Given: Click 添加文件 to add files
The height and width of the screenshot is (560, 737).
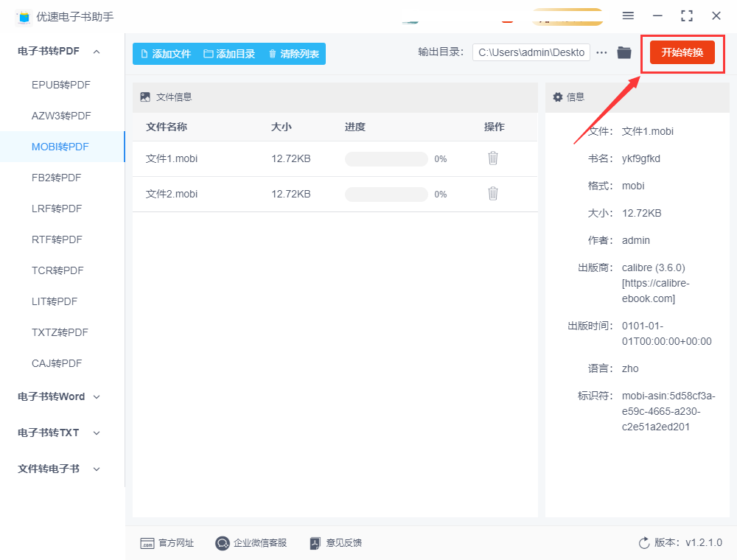Looking at the screenshot, I should 166,54.
